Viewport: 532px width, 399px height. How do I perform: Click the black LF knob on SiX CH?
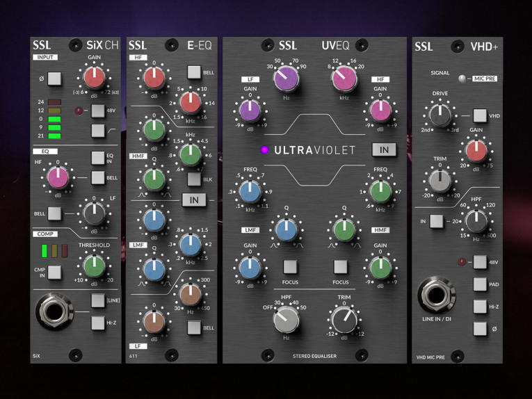coord(94,213)
